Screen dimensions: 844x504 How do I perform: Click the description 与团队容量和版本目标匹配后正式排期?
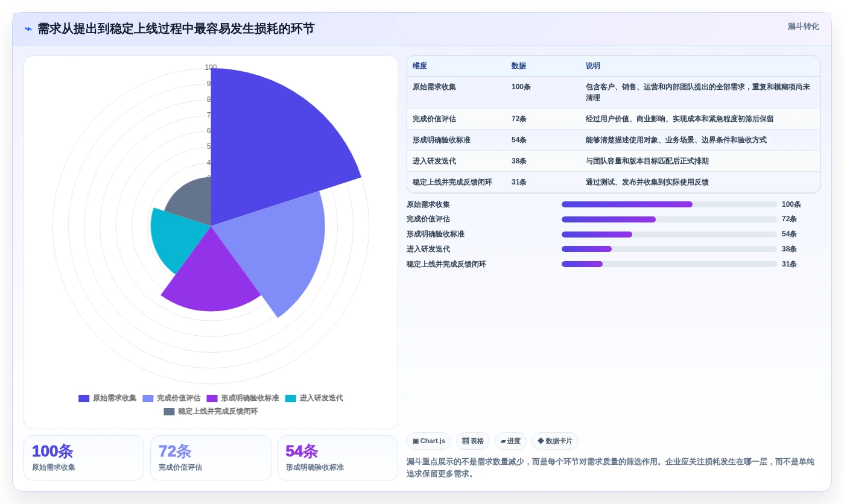[x=647, y=161]
